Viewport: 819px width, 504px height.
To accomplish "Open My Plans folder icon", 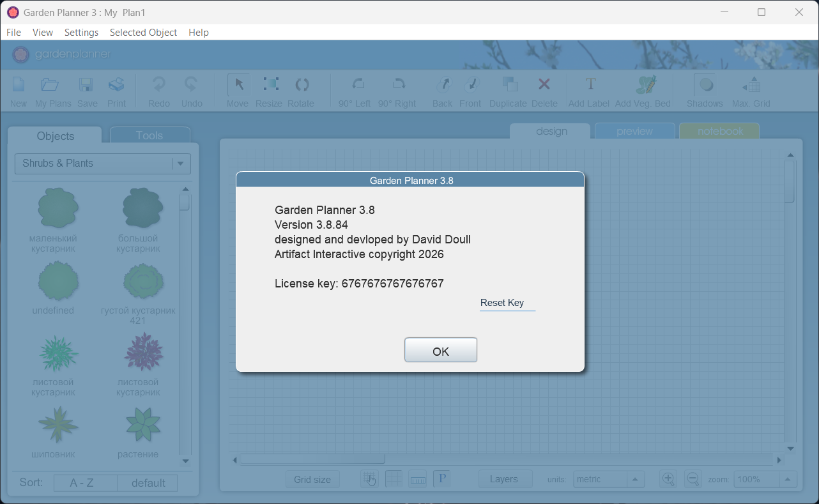I will point(50,85).
